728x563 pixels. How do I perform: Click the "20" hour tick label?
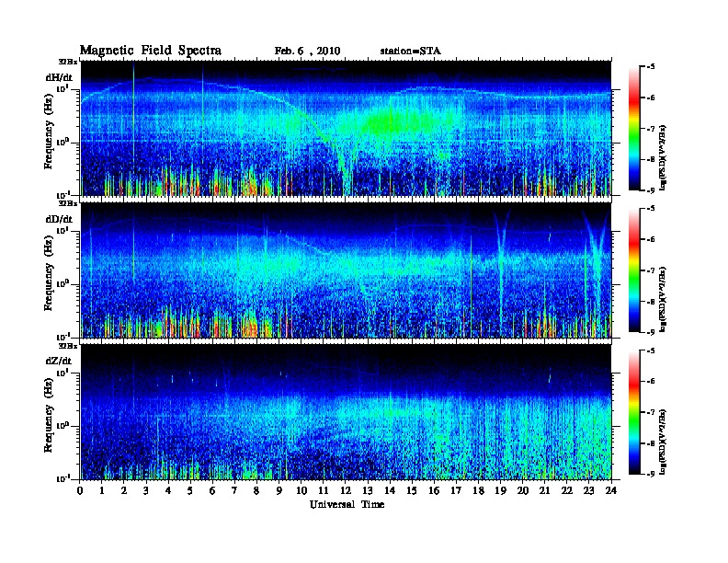tap(523, 490)
